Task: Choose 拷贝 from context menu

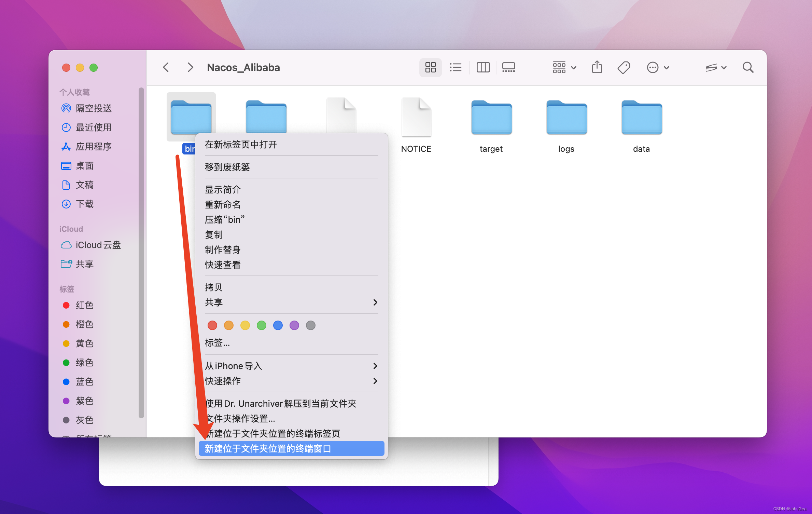Action: point(291,287)
